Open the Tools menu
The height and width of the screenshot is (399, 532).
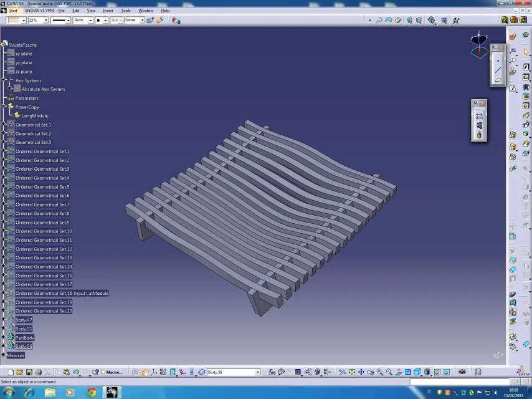[126, 11]
